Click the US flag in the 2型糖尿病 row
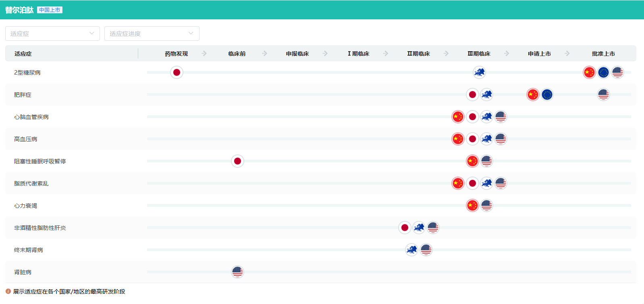 [617, 73]
